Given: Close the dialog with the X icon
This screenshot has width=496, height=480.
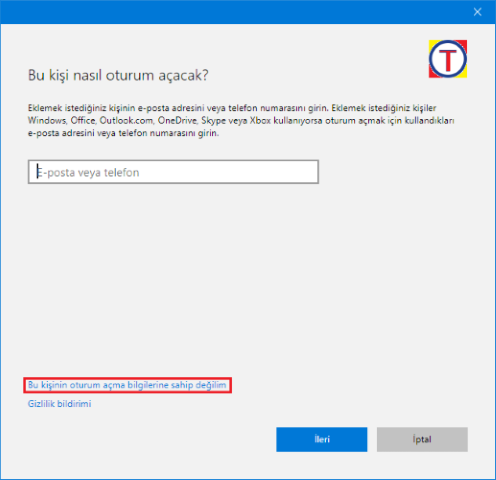Looking at the screenshot, I should (x=477, y=12).
